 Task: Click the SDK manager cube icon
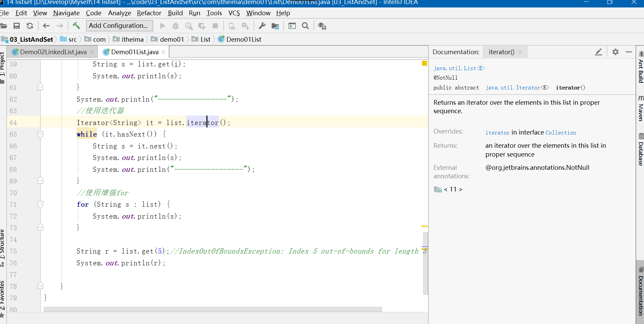coord(245,26)
